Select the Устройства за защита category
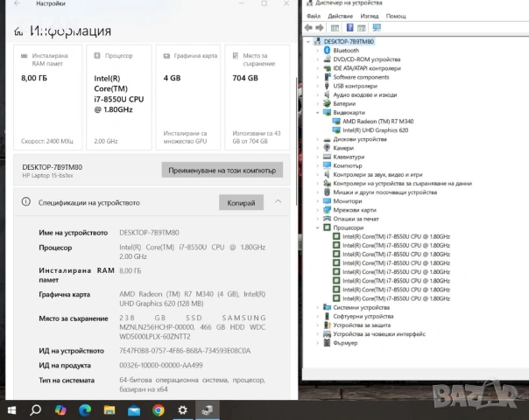The width and height of the screenshot is (529, 420). [x=362, y=325]
